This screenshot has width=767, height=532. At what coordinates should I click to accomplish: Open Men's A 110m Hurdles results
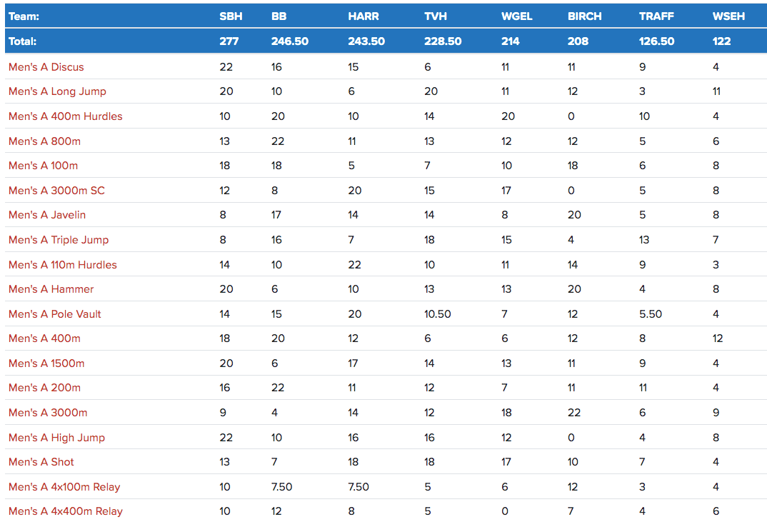(x=63, y=265)
